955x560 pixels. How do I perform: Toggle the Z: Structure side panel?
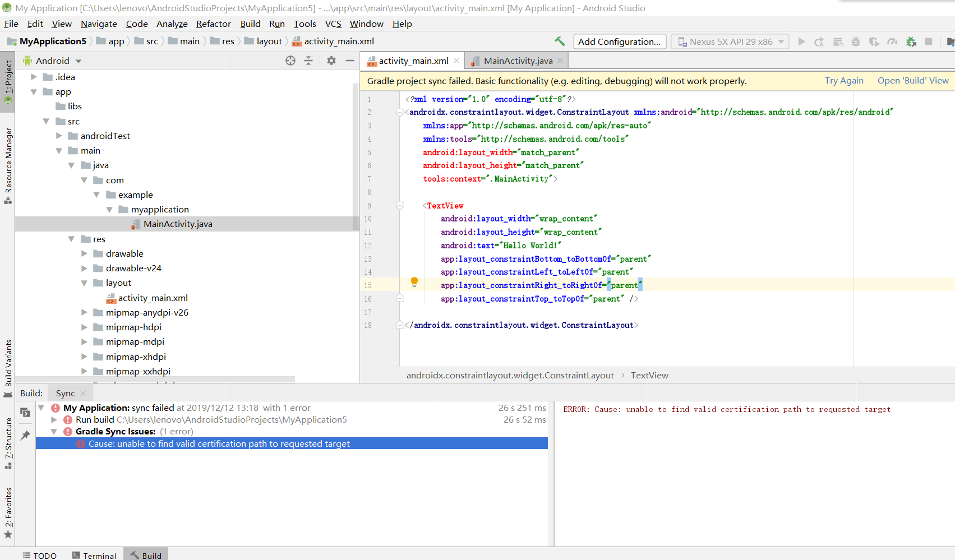(8, 443)
